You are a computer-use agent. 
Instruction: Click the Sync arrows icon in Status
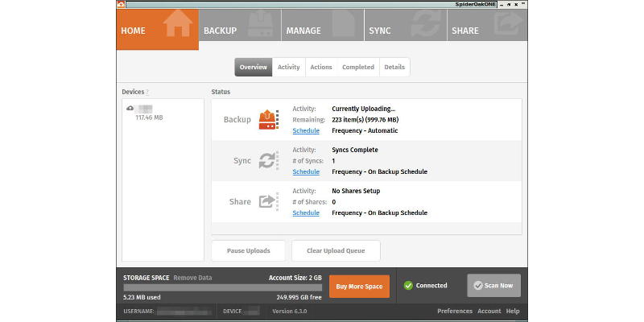point(266,160)
